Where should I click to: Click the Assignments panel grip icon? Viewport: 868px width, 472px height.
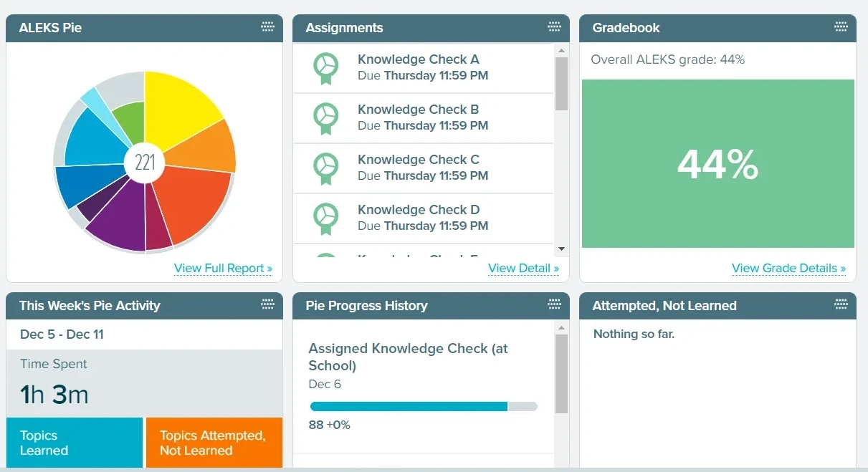point(554,27)
